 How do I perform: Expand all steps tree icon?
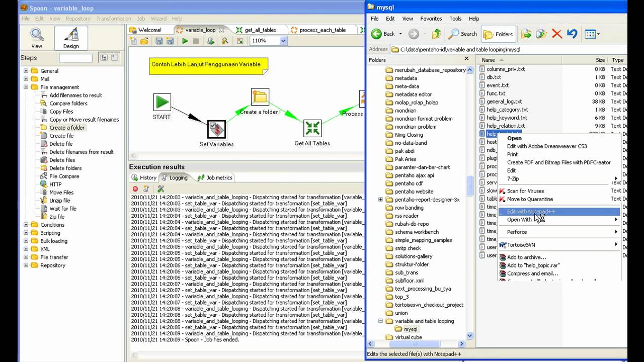[104, 58]
